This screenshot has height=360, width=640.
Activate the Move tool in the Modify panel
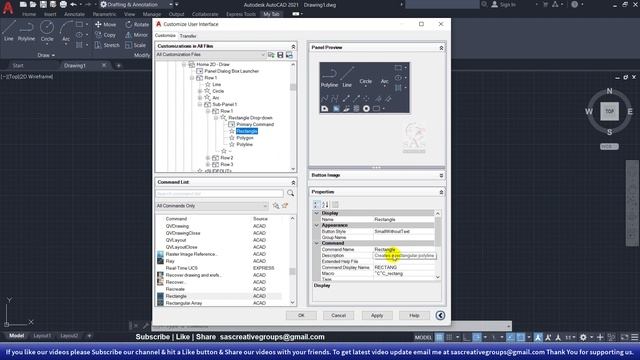[x=105, y=24]
